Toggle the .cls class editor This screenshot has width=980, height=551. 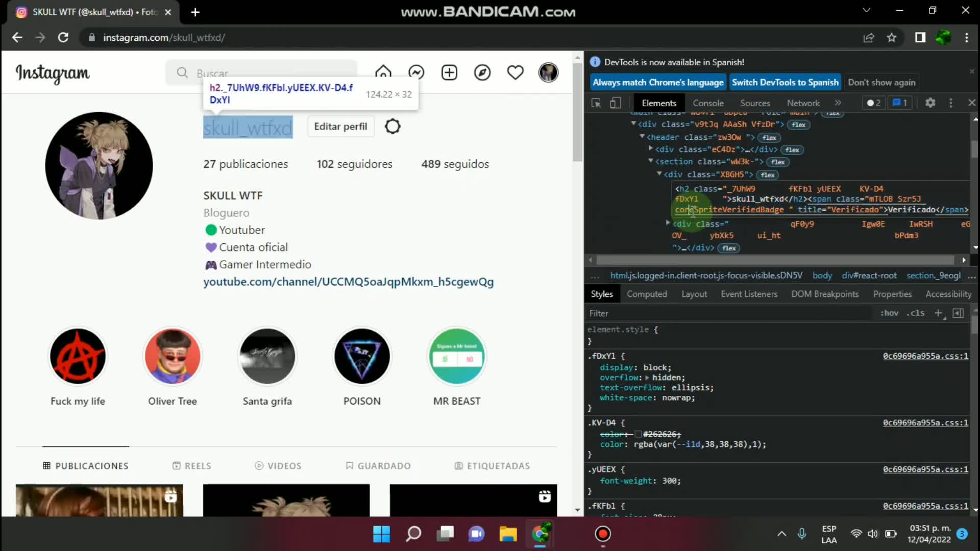pyautogui.click(x=916, y=313)
